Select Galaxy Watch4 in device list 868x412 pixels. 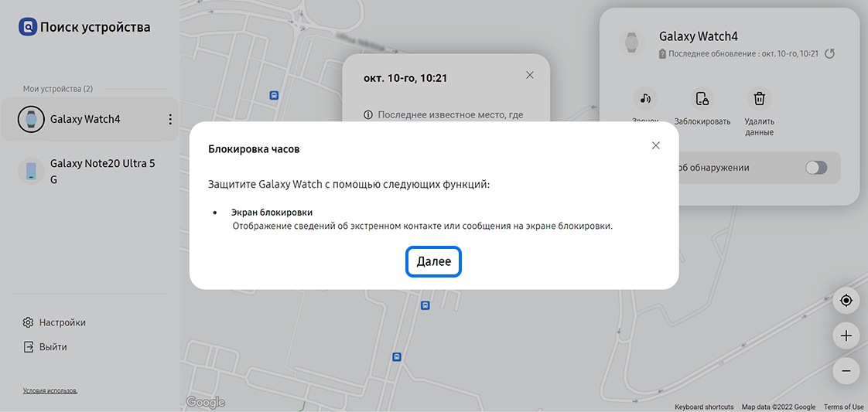pos(90,119)
